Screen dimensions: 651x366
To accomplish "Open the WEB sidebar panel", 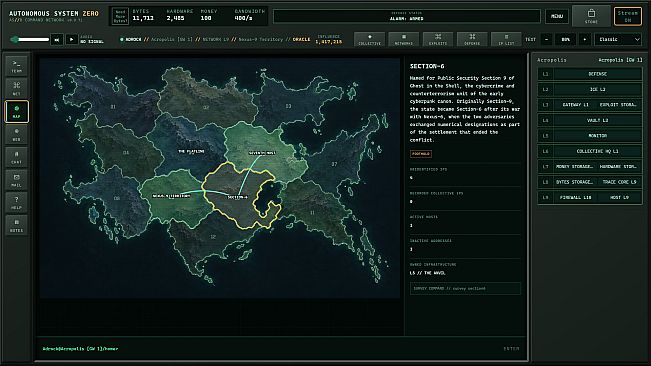I will click(x=17, y=134).
